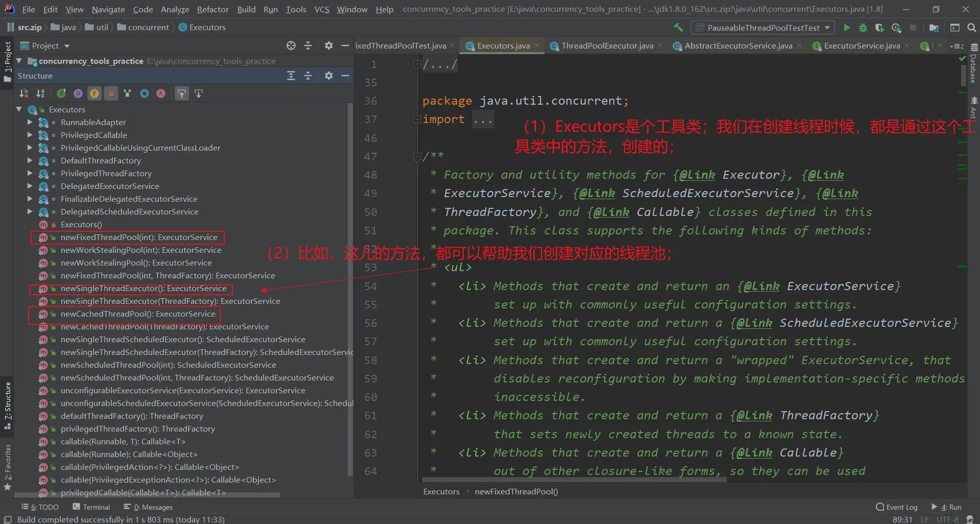The width and height of the screenshot is (980, 524).
Task: Click the Build Project hammer icon
Action: click(678, 28)
